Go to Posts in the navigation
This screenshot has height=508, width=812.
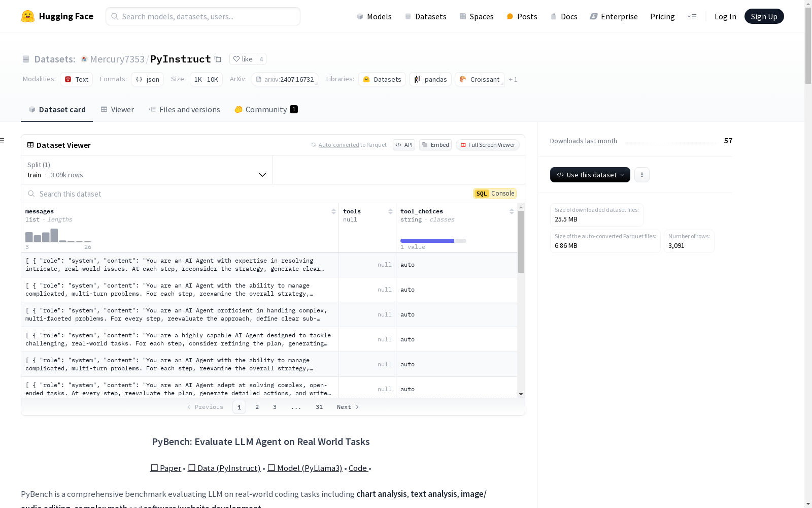[x=522, y=16]
